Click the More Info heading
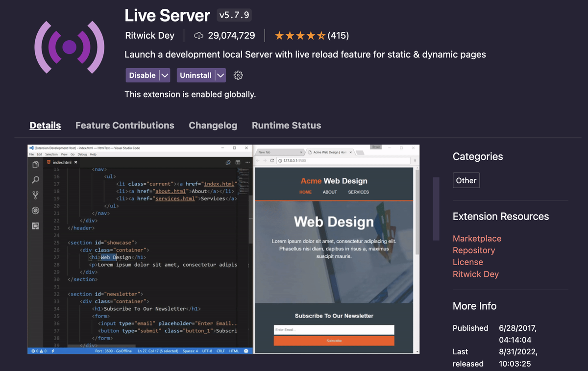588x371 pixels. [x=475, y=306]
